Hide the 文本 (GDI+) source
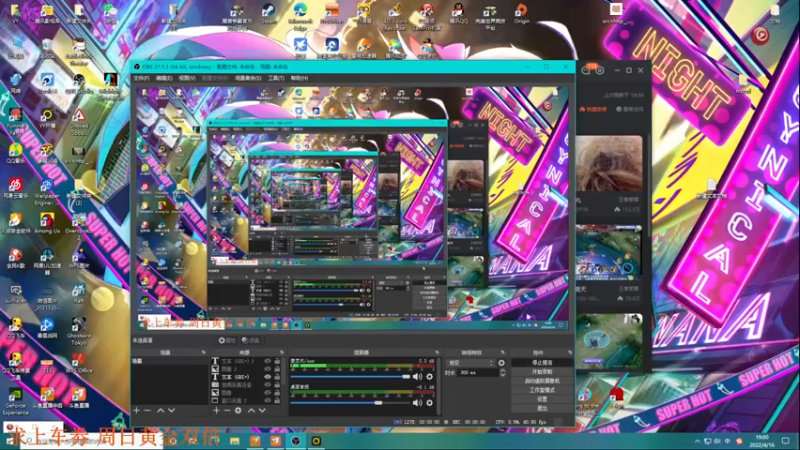This screenshot has width=800, height=450. [x=267, y=377]
